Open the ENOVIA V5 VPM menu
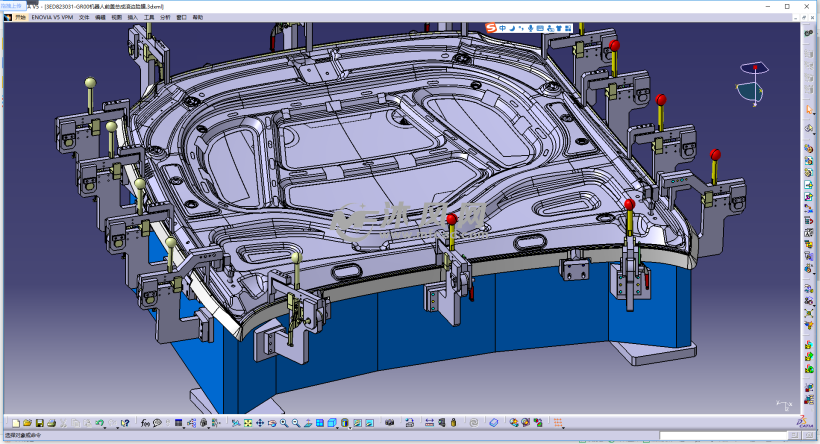This screenshot has width=820, height=444. pos(52,17)
